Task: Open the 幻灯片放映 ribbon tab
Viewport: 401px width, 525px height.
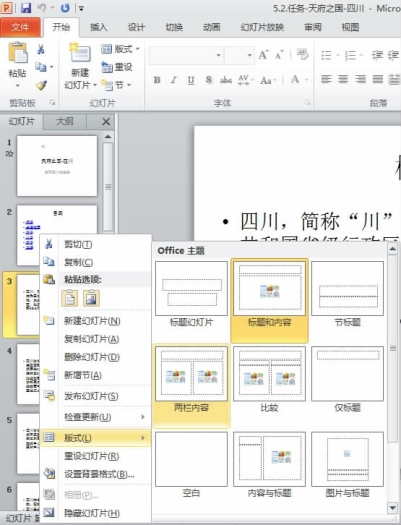Action: click(262, 27)
